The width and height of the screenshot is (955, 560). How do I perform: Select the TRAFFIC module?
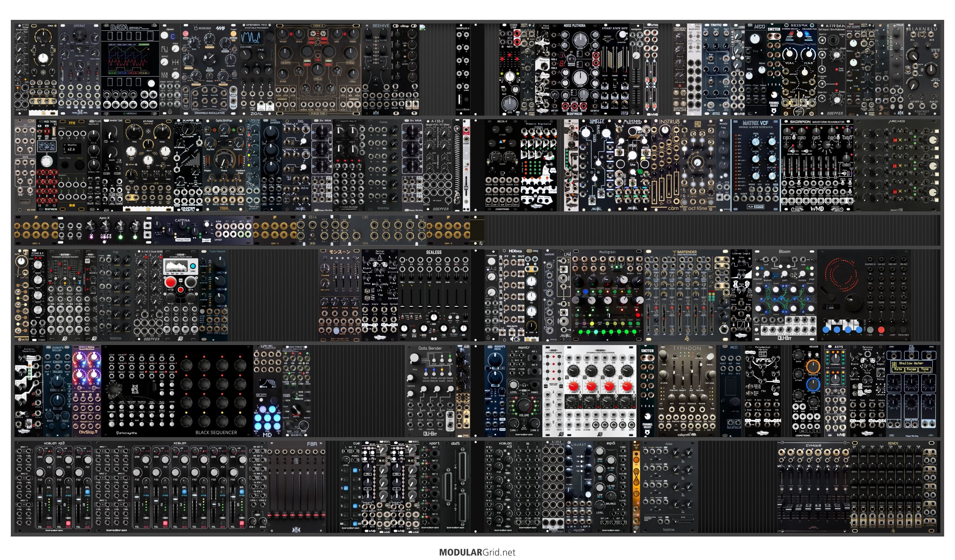pyautogui.click(x=716, y=69)
